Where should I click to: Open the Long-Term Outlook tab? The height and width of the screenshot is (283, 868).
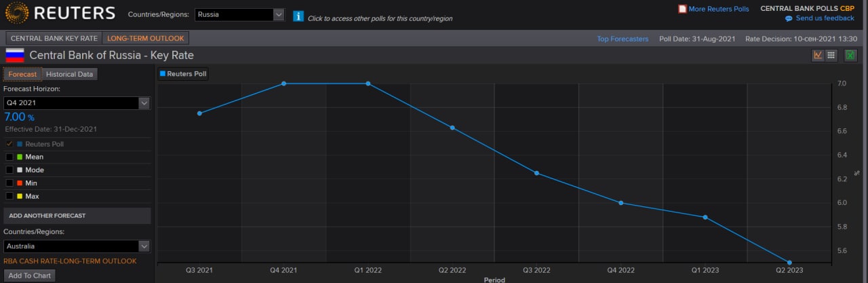click(x=146, y=39)
